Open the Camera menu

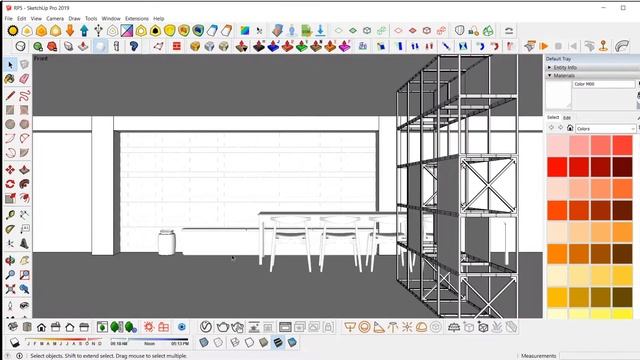tap(55, 18)
